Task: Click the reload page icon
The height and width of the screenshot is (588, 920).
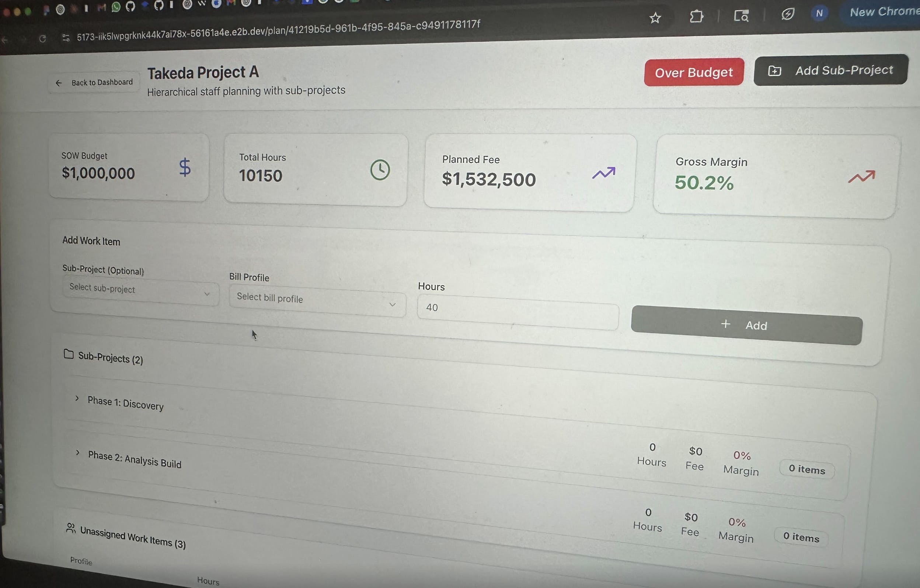Action: tap(42, 39)
